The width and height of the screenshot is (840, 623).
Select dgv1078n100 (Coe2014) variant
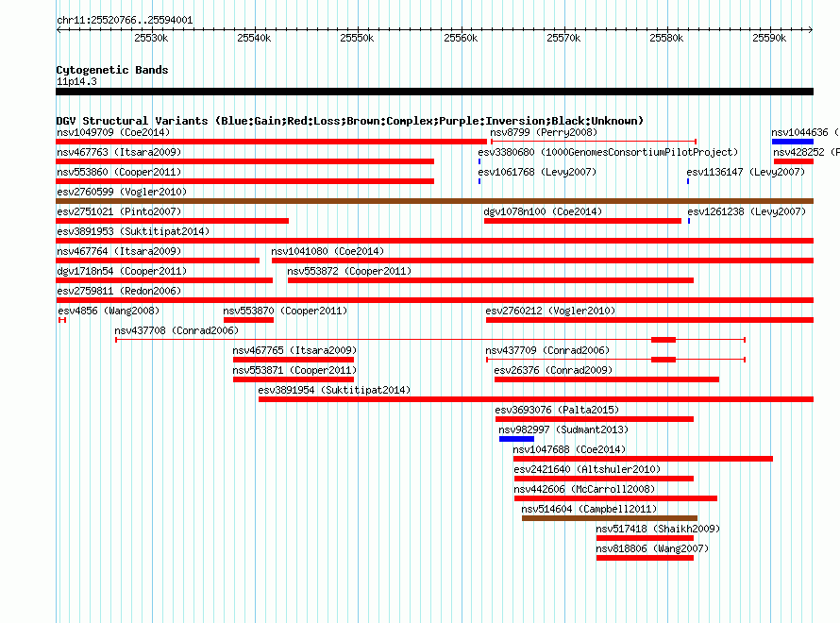pos(582,221)
